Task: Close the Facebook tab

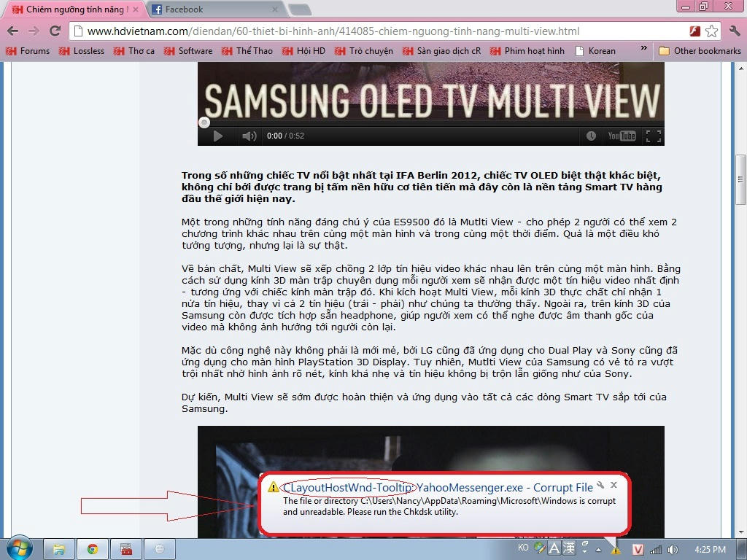Action: 275,9
